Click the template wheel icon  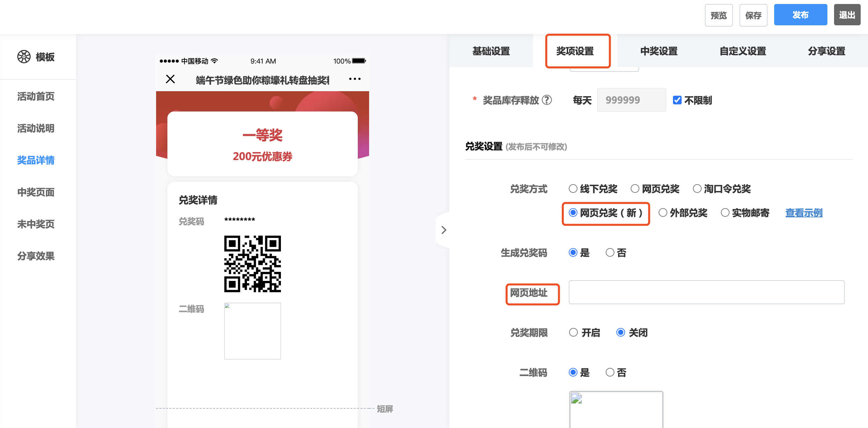(x=24, y=57)
